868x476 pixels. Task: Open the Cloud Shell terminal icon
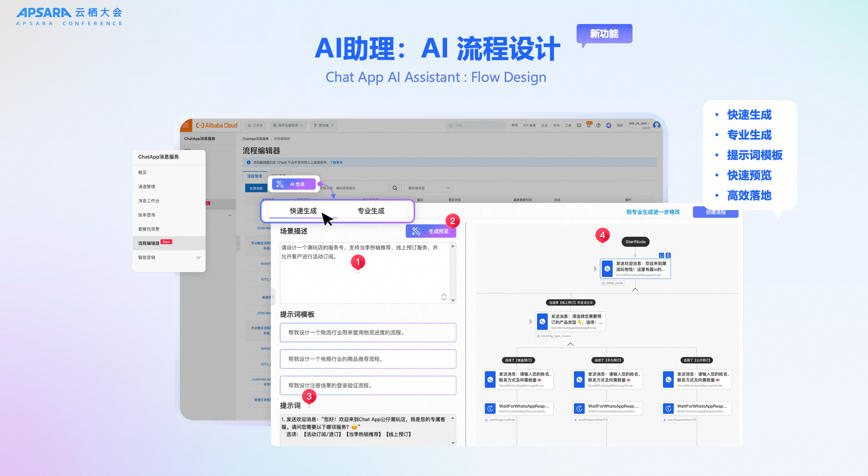(579, 125)
